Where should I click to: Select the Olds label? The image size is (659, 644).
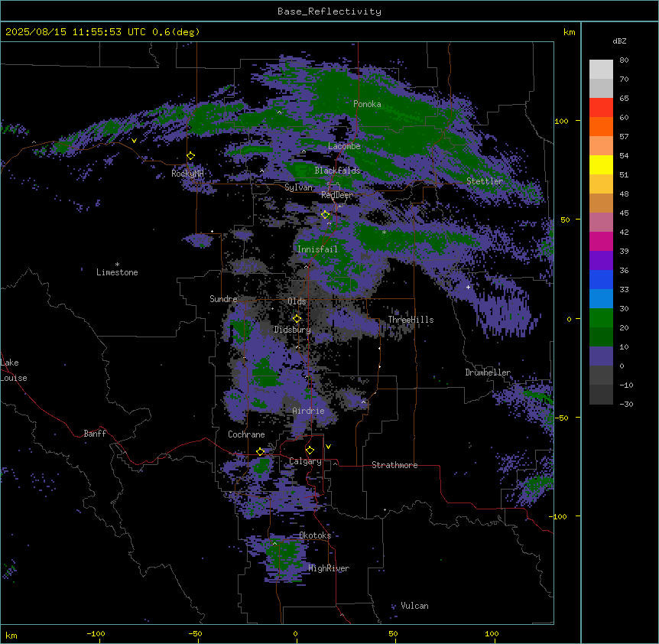[x=297, y=301]
